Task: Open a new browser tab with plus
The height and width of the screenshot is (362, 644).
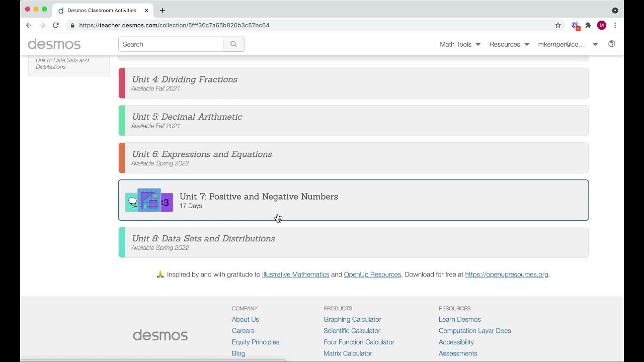Action: pyautogui.click(x=162, y=10)
